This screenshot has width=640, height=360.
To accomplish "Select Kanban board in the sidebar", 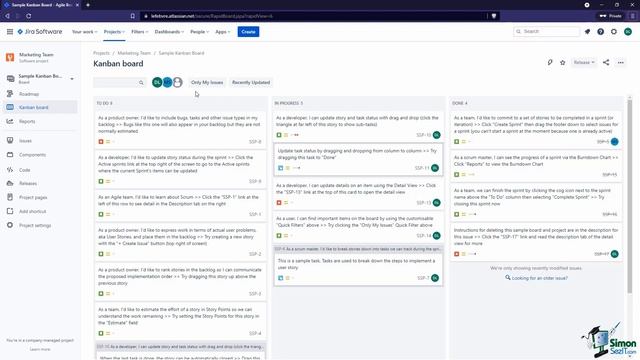I will point(39,107).
